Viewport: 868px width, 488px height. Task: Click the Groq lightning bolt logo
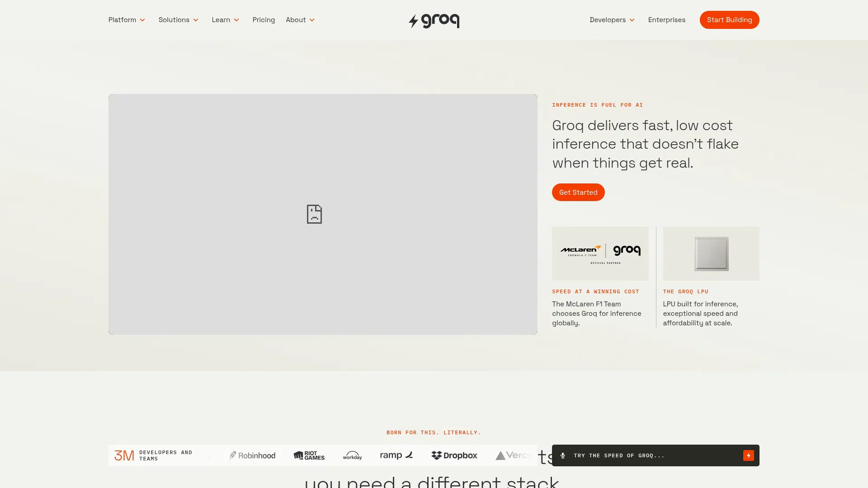pos(434,21)
